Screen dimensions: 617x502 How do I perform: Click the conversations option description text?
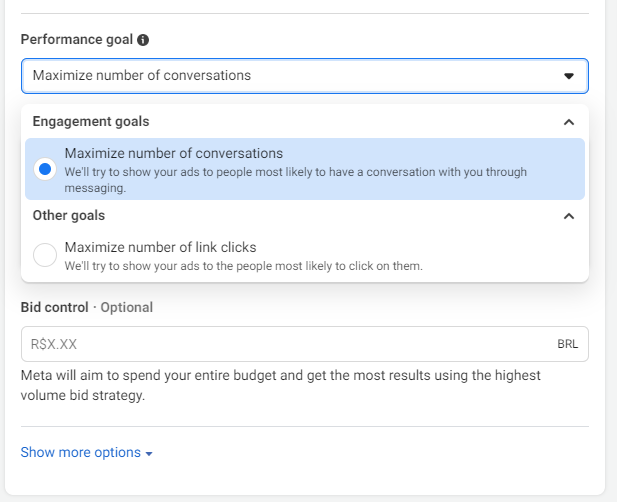[296, 180]
